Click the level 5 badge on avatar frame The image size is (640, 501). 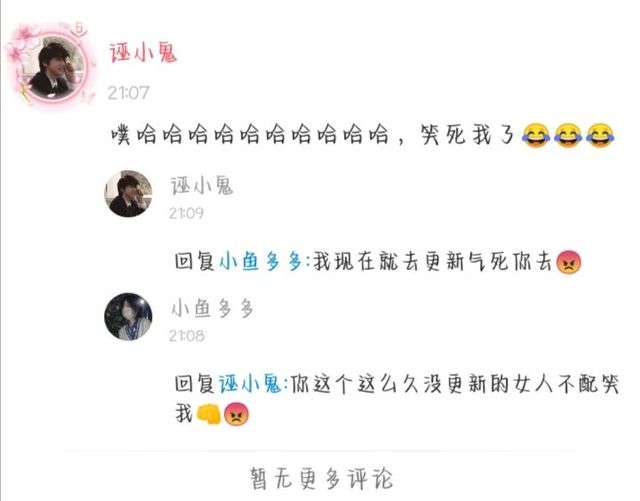79,29
